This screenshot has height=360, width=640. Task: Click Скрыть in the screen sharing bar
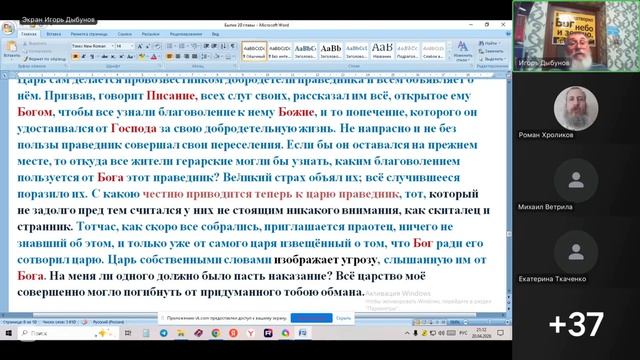pyautogui.click(x=343, y=318)
